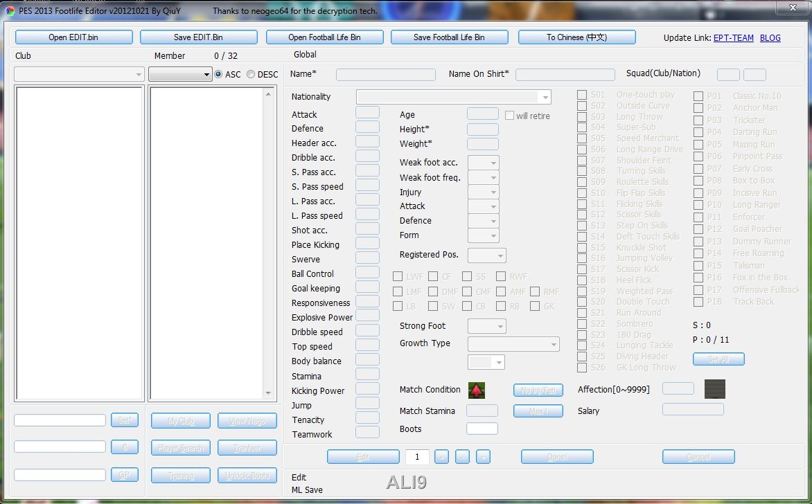Toggle the will retire checkbox
Screen dimensions: 812x504
509,116
